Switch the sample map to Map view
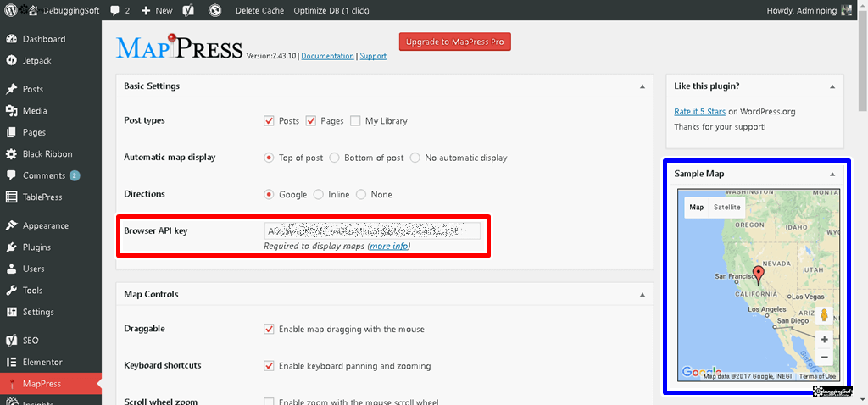 point(697,208)
